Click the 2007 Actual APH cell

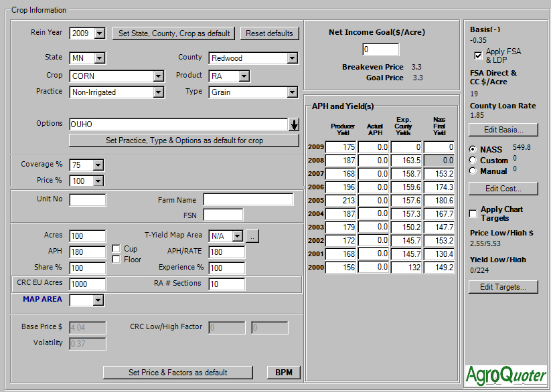pyautogui.click(x=373, y=174)
